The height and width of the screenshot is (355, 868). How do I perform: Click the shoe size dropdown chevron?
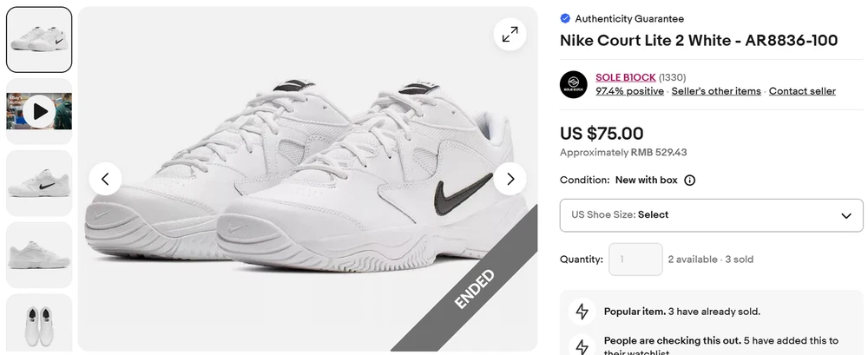(x=846, y=215)
